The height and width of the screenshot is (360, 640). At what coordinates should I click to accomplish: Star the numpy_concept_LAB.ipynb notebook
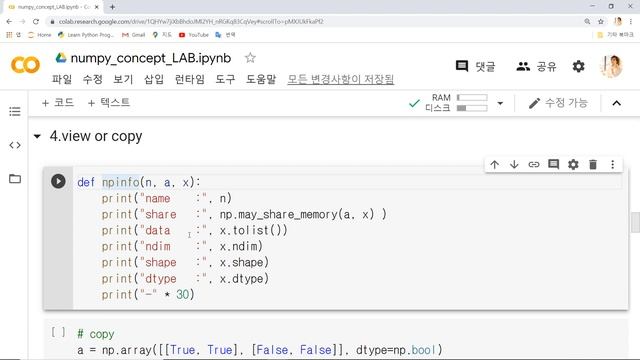[250, 58]
